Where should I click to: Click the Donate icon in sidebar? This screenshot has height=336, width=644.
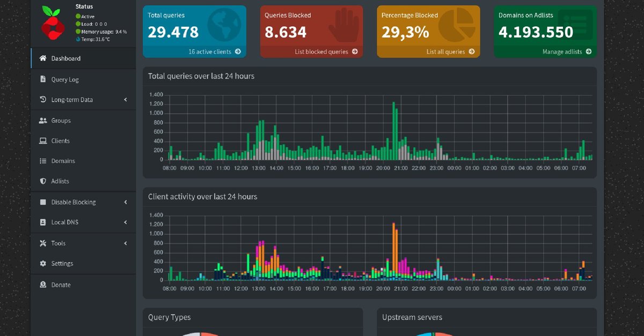coord(43,285)
